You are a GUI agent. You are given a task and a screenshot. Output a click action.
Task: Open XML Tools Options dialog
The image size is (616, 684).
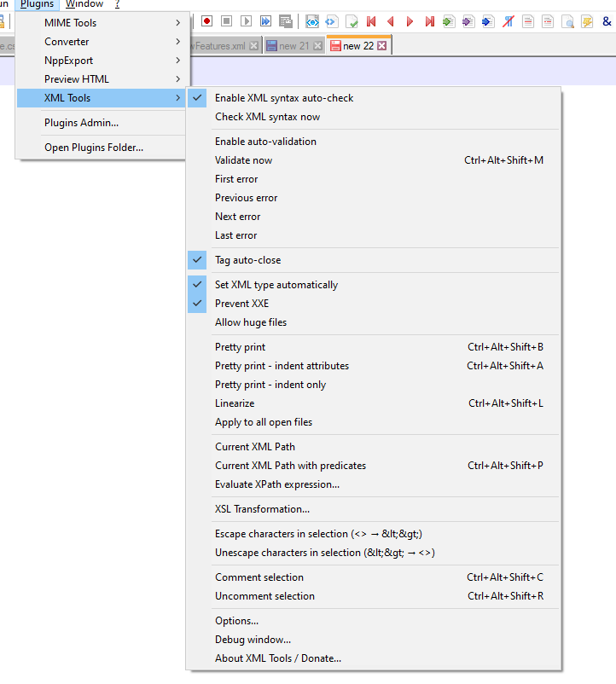373,621
